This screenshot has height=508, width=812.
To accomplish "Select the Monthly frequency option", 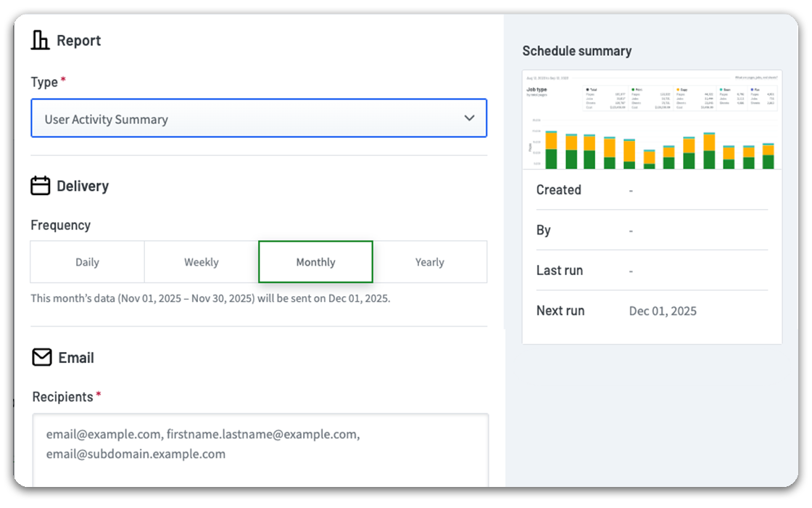I will coord(315,262).
